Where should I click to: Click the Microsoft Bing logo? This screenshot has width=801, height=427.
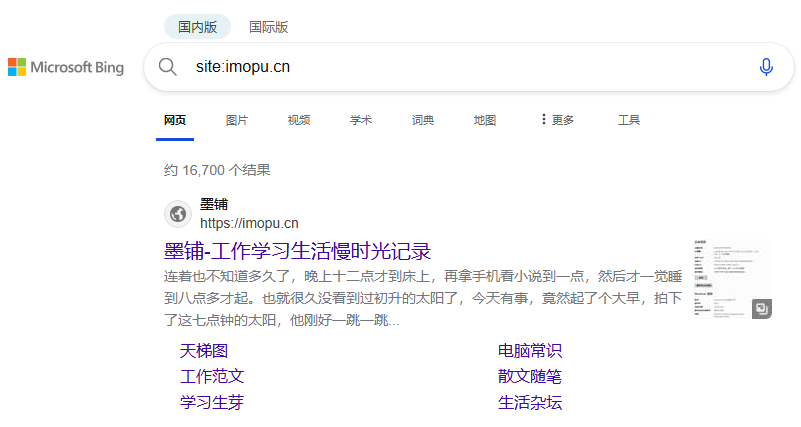pos(66,67)
